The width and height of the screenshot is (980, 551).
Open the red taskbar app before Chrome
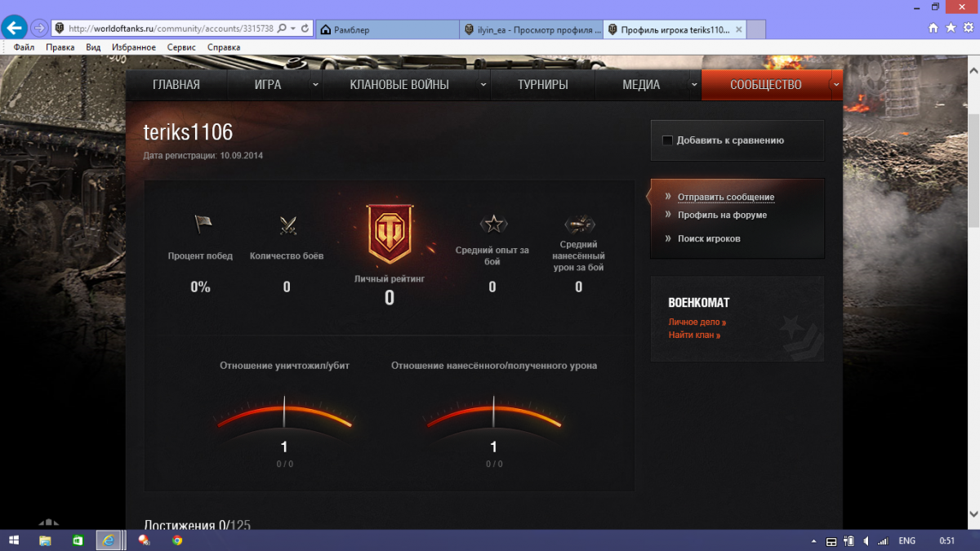(x=144, y=540)
